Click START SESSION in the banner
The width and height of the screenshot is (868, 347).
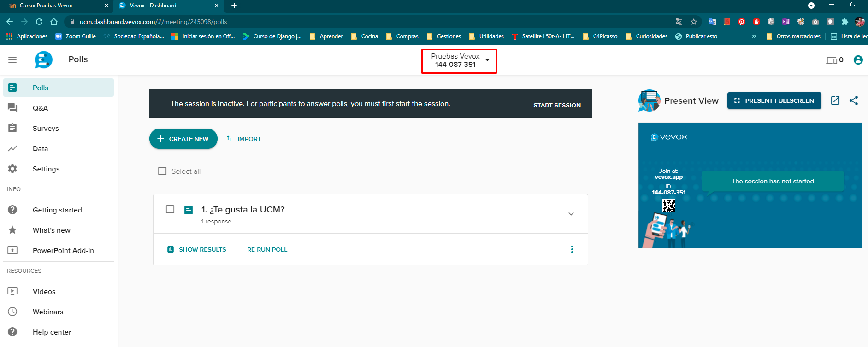coord(557,105)
